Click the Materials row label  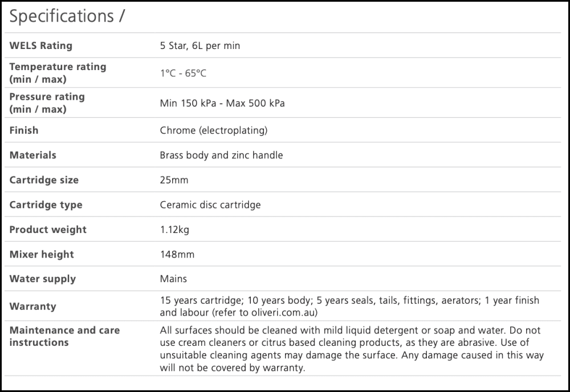[x=33, y=155]
